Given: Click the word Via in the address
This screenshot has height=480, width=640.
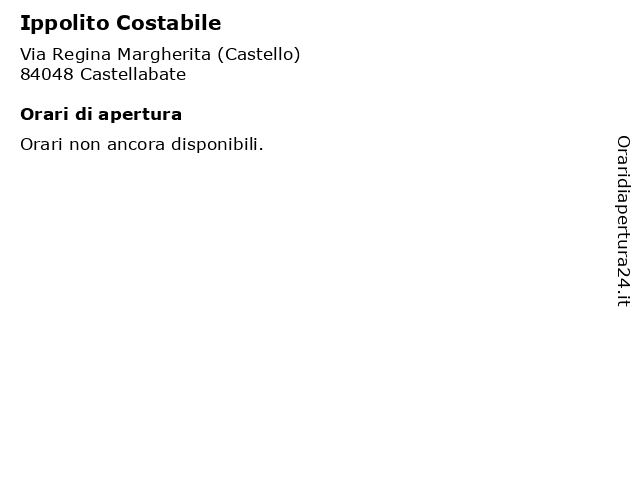Looking at the screenshot, I should pos(33,54).
